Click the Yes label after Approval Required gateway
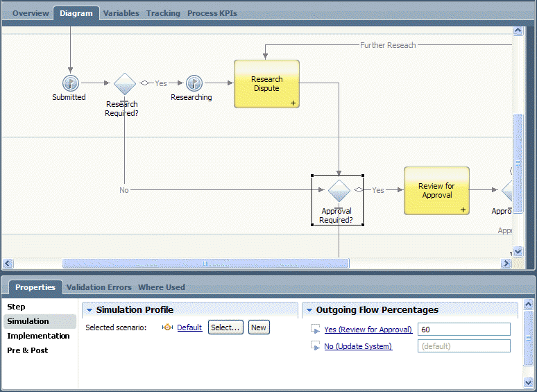 pyautogui.click(x=377, y=190)
